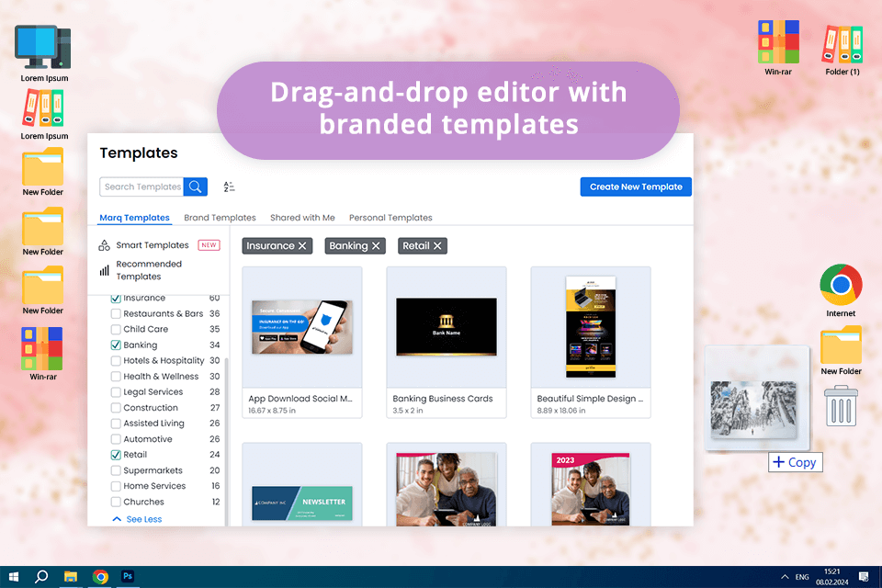The height and width of the screenshot is (588, 882).
Task: Open the Windows Start menu
Action: coord(14,577)
